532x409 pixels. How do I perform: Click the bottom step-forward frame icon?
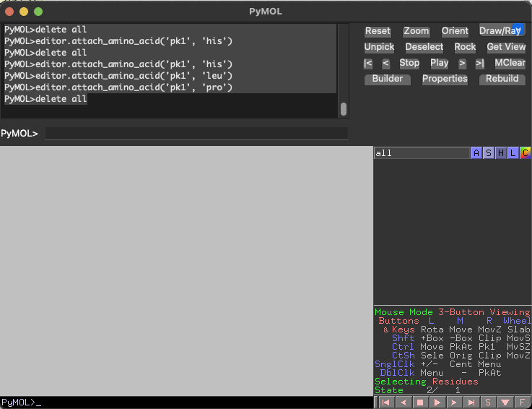tap(454, 402)
